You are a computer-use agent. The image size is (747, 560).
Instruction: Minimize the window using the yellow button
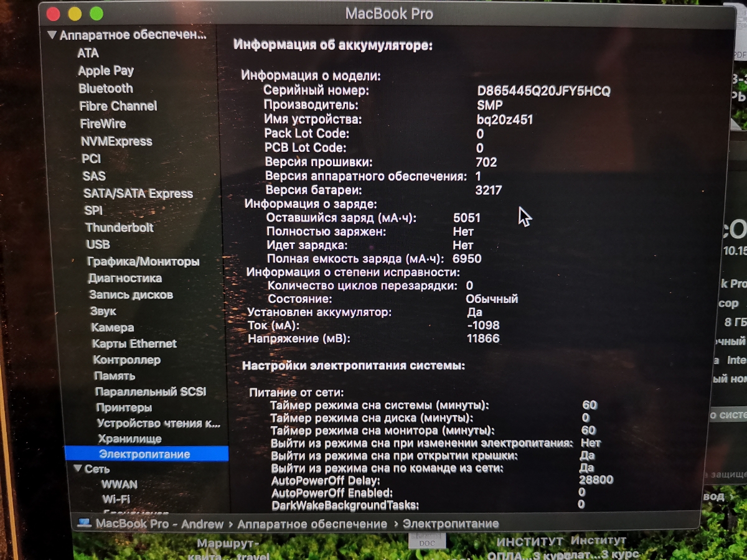[x=75, y=14]
